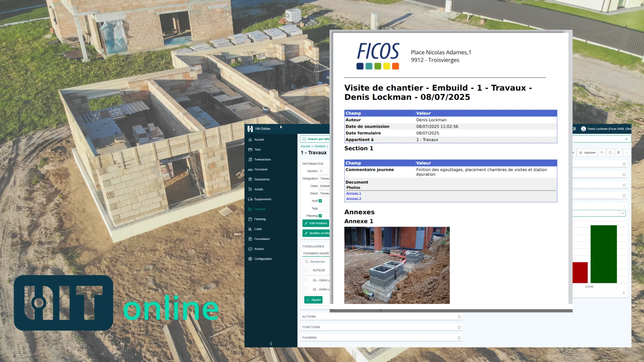The image size is (644, 362).
Task: Select the Formulaires ouverts tab
Action: click(x=316, y=253)
